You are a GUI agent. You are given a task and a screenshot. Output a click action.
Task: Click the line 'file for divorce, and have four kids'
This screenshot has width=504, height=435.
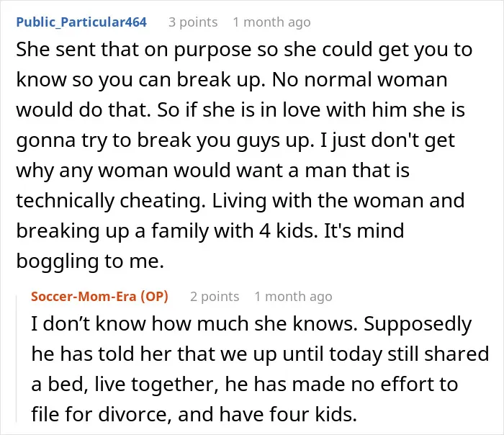[x=194, y=414]
